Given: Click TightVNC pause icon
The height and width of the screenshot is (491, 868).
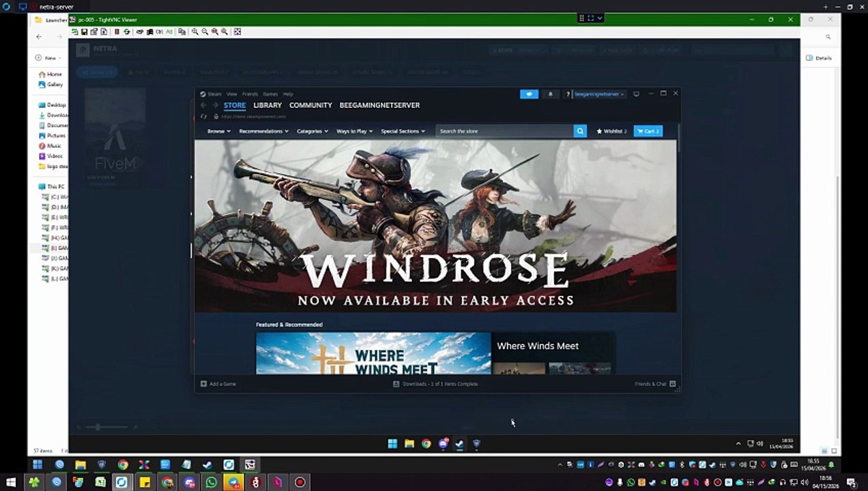Looking at the screenshot, I should coord(117,31).
